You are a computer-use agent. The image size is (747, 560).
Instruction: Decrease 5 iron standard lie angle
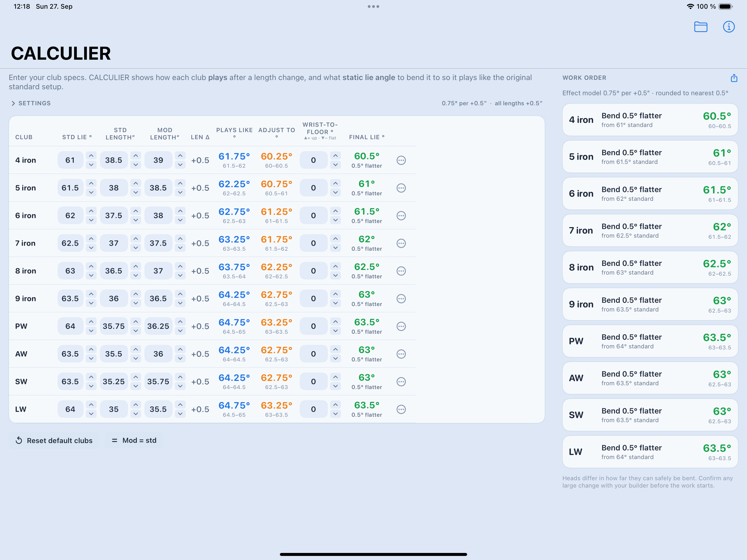pos(91,192)
